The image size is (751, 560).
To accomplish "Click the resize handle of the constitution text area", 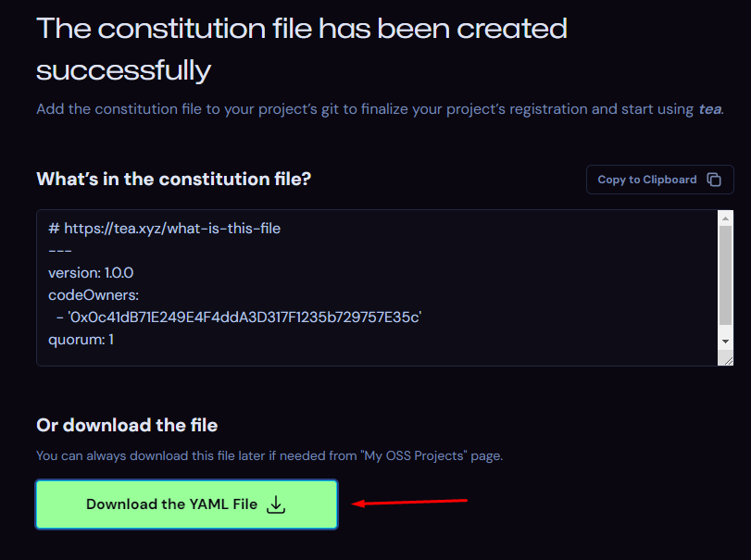I will [727, 360].
